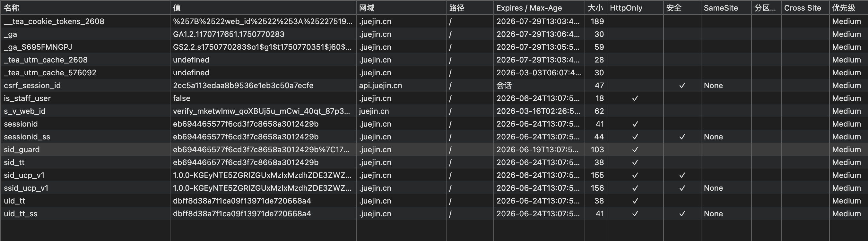The height and width of the screenshot is (241, 868).
Task: Select the __tea_cookie_tokens_2608 cookie row
Action: coord(434,21)
